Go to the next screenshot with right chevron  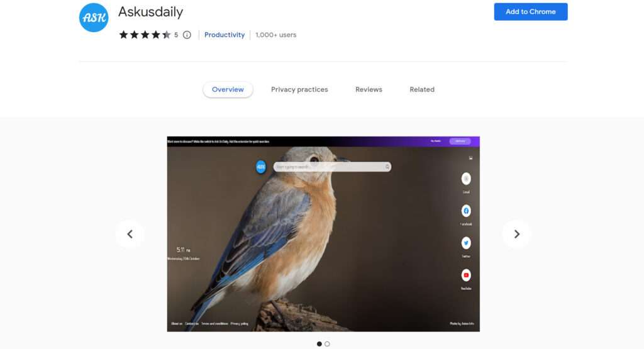[x=517, y=234]
